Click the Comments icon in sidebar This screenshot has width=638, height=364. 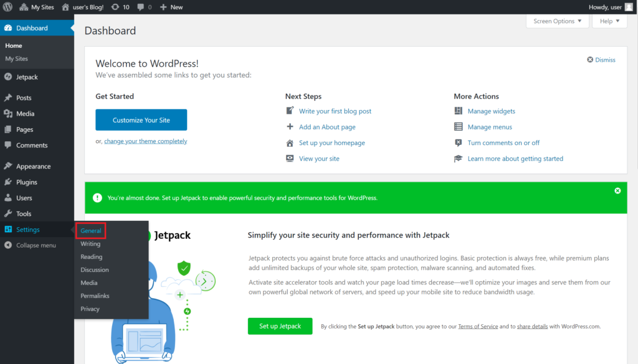pyautogui.click(x=8, y=145)
